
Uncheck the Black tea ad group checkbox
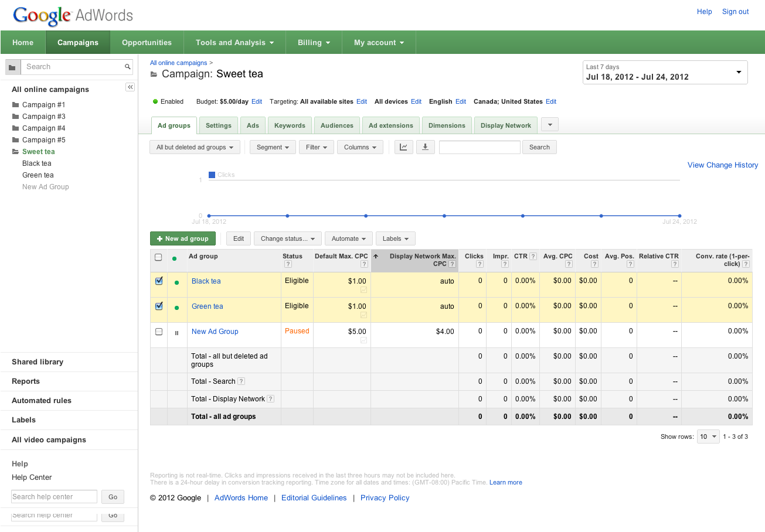click(159, 281)
